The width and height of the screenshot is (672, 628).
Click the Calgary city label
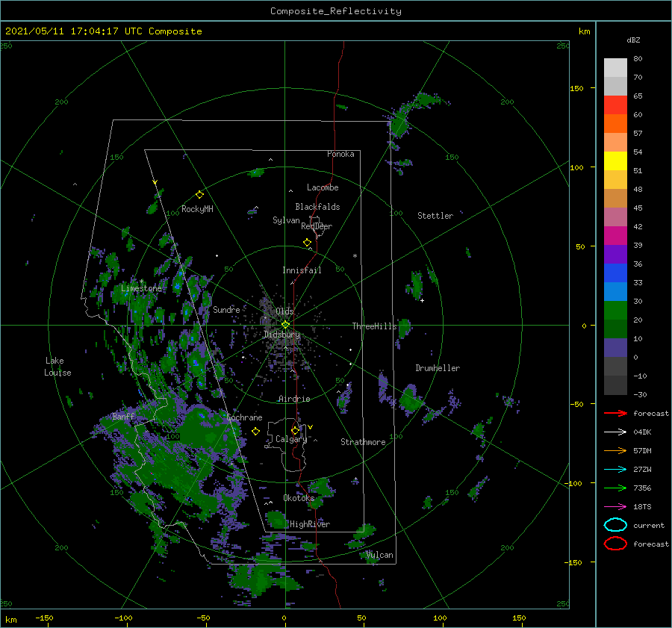[x=291, y=439]
